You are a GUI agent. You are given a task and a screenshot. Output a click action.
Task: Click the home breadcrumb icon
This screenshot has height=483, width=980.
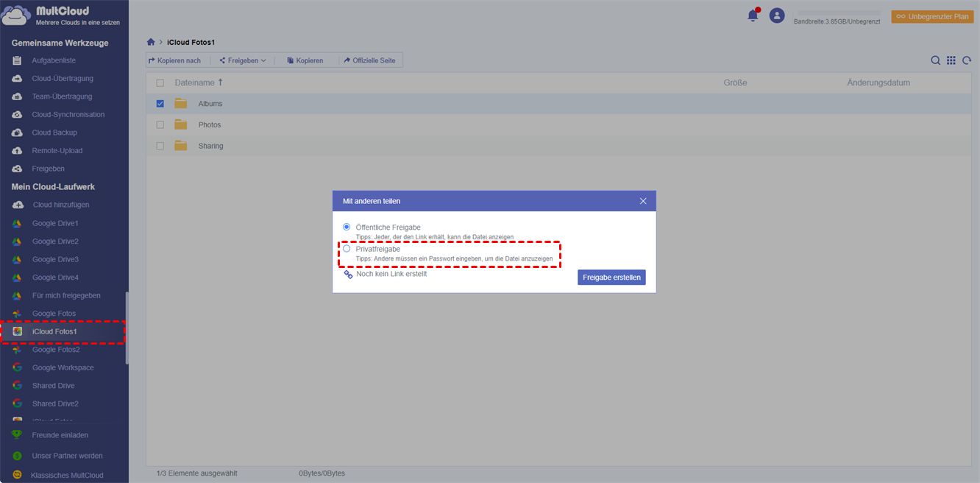(x=151, y=43)
